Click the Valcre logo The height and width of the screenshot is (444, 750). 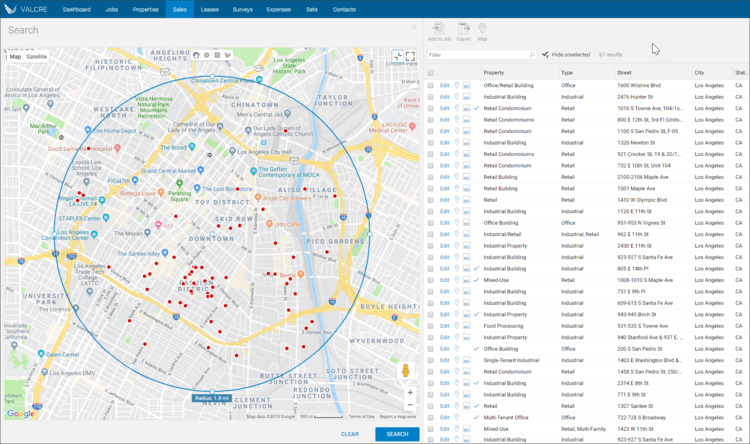[x=26, y=9]
